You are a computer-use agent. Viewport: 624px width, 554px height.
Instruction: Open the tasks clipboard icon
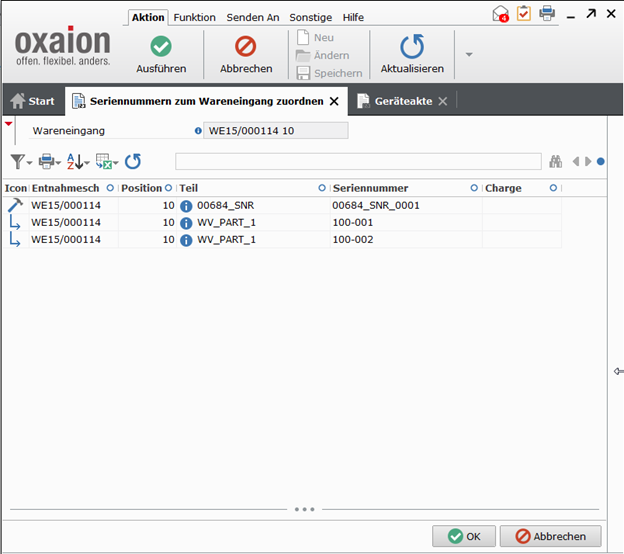click(x=524, y=14)
